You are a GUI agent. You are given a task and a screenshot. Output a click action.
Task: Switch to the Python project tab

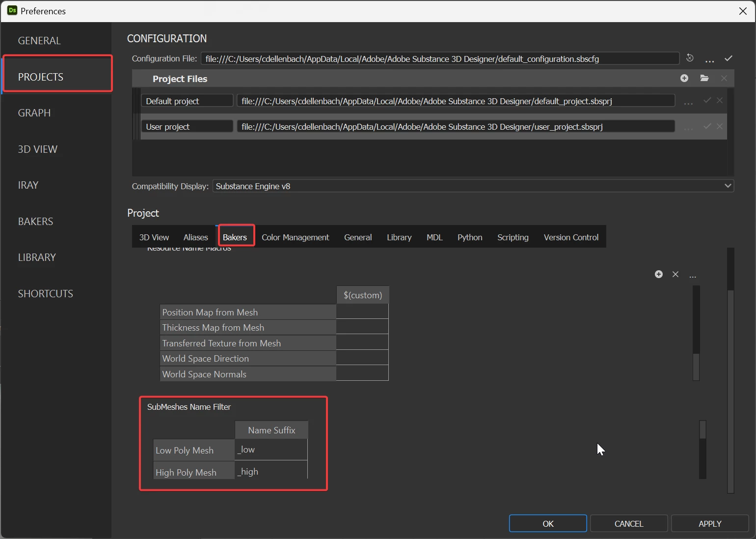click(470, 237)
